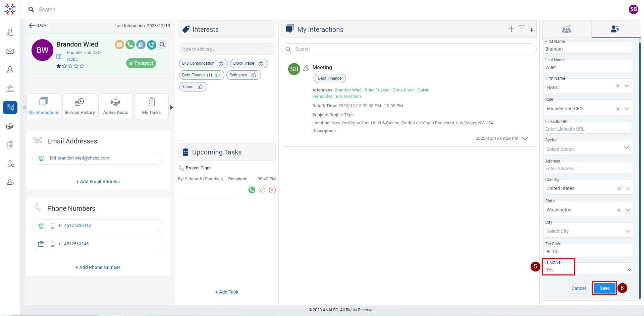Viewport: 644px width, 316px height.
Task: Click the magnifier icon beside Brandon Wied
Action: click(x=162, y=45)
